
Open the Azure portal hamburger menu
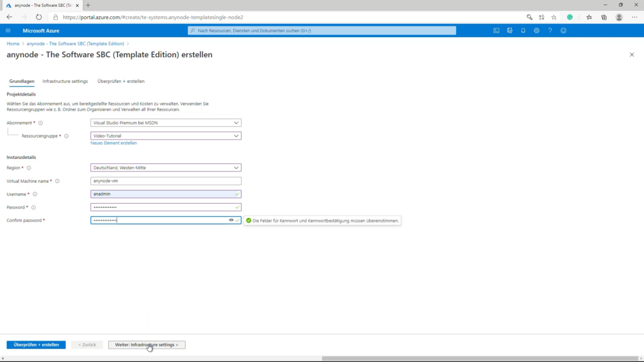coord(8,30)
